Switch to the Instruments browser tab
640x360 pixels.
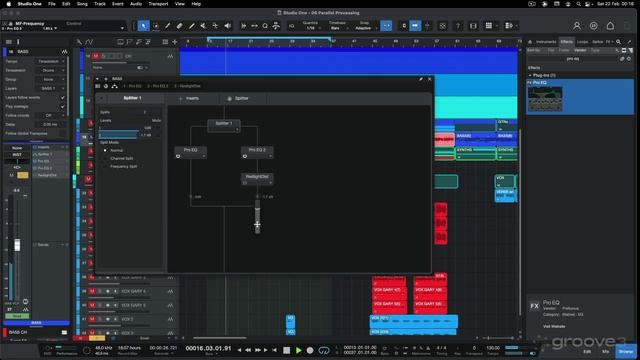click(x=546, y=42)
